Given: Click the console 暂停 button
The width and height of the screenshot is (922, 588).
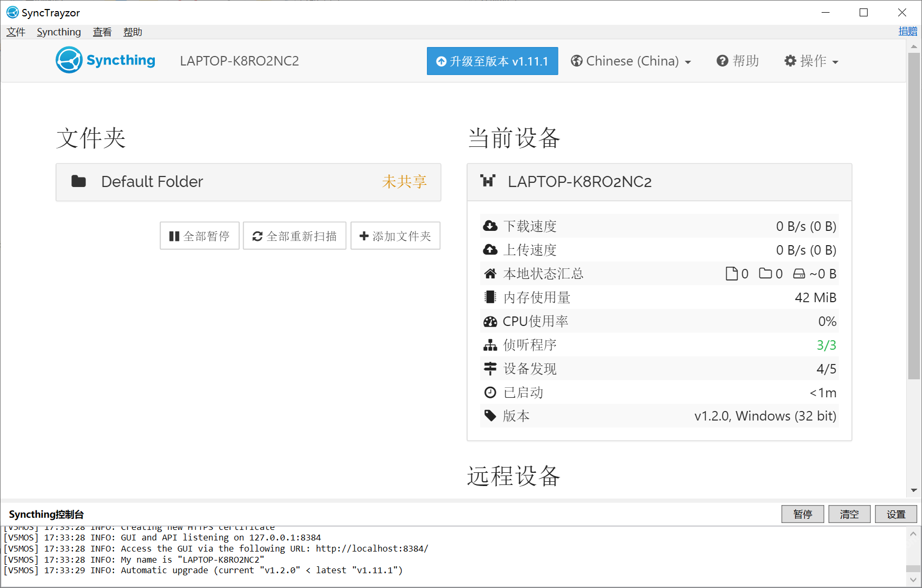Looking at the screenshot, I should tap(803, 514).
